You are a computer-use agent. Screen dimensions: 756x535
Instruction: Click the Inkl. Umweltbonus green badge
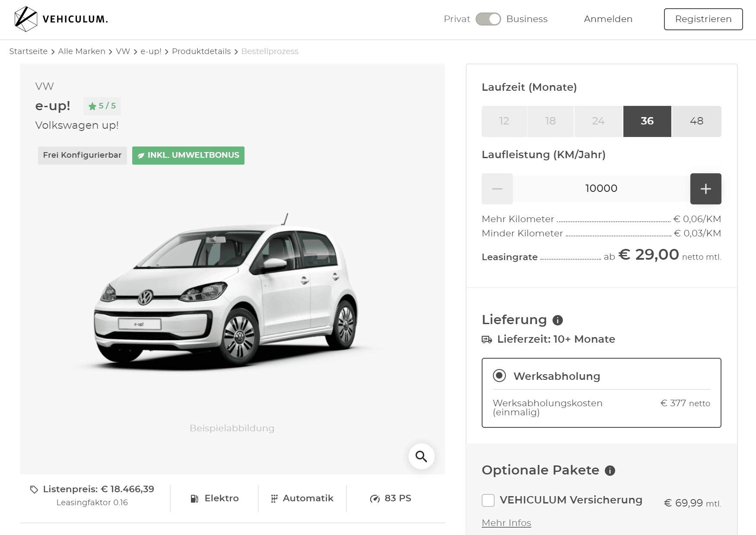point(188,155)
